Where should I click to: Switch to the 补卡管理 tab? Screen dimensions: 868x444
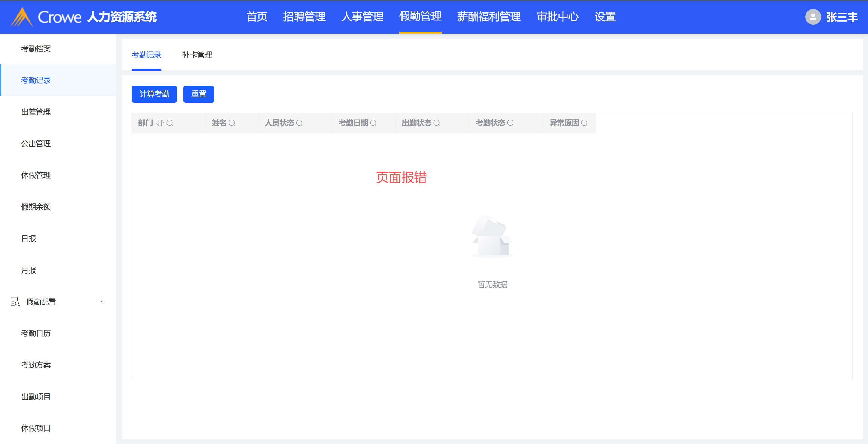[x=197, y=55]
